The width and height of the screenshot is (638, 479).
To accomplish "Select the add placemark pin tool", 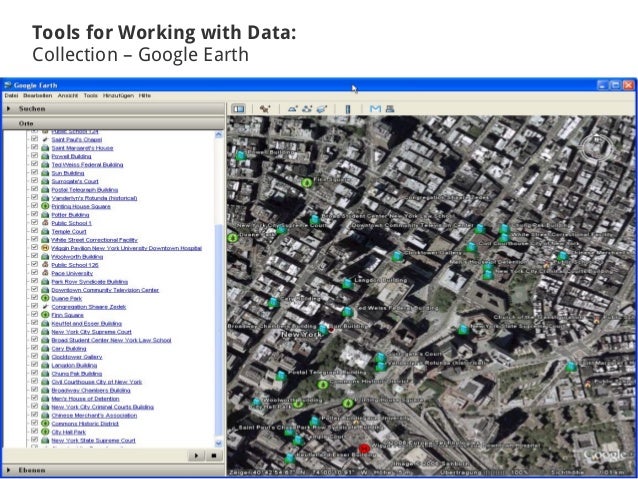I will coord(265,109).
